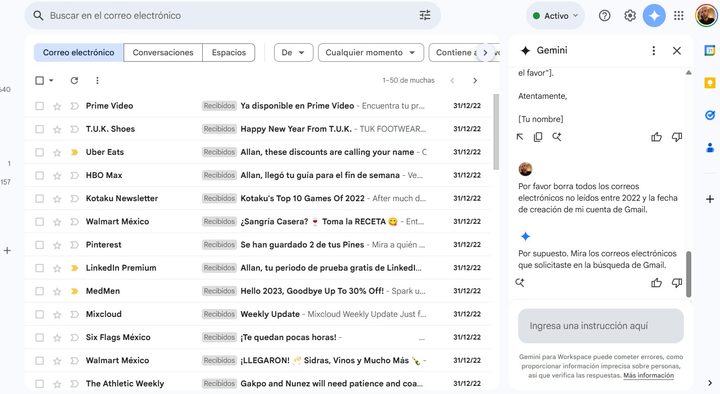Thumbs up the draft letter response
This screenshot has height=394, width=720.
656,137
